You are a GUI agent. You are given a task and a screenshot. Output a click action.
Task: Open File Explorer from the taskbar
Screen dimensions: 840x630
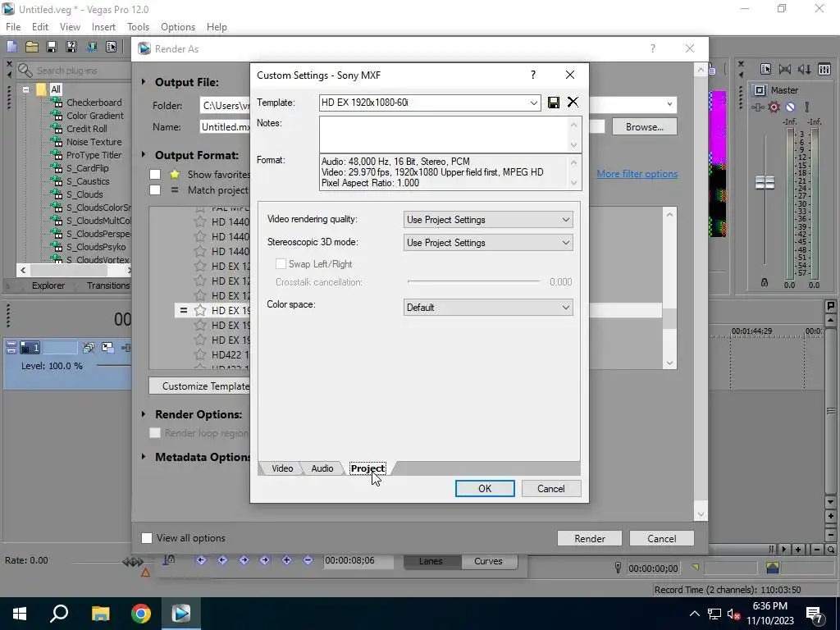coord(100,614)
